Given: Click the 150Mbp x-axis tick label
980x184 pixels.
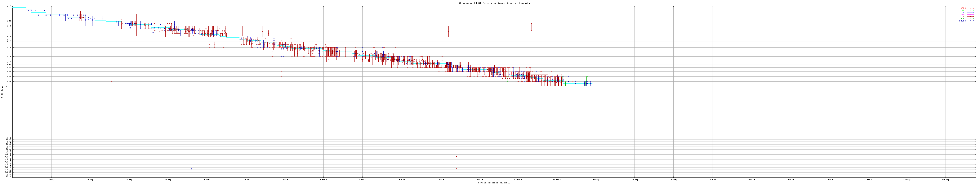Looking at the screenshot, I should point(595,179).
